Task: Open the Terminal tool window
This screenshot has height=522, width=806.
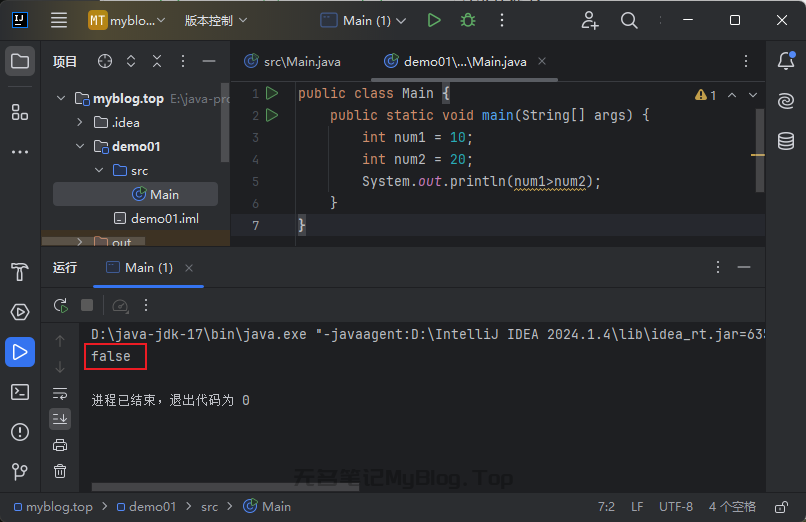Action: pyautogui.click(x=20, y=392)
